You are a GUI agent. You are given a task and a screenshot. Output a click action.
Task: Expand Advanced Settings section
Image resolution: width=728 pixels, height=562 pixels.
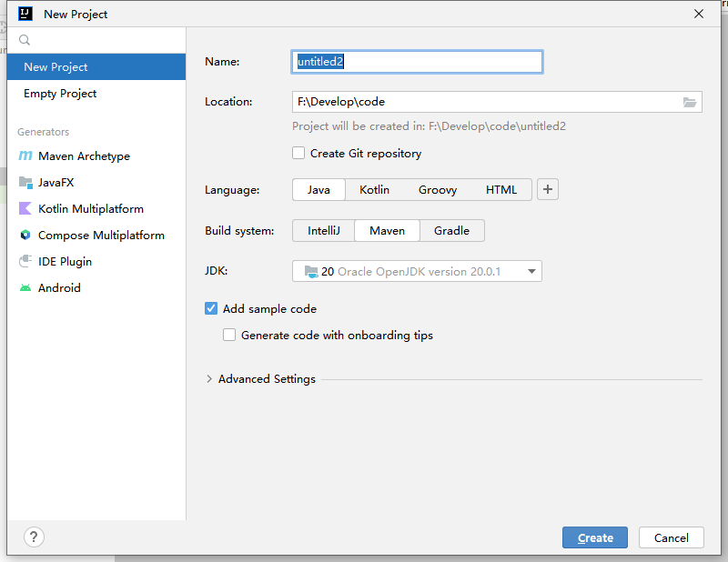pyautogui.click(x=210, y=379)
